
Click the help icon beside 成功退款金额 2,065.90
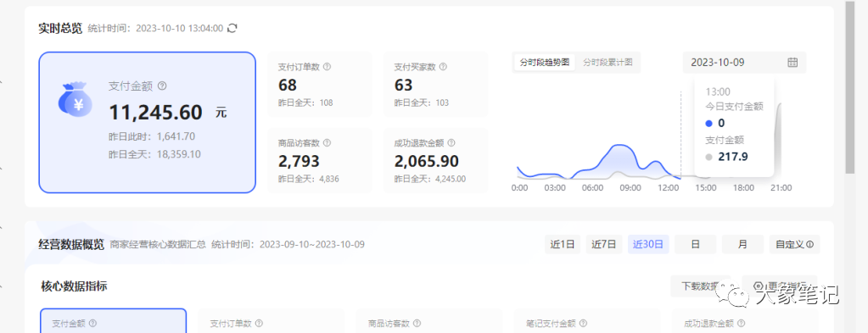tap(451, 142)
